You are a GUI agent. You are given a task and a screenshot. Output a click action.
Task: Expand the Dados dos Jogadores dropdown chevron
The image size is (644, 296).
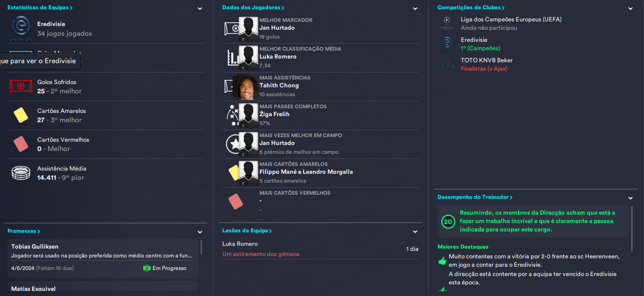[415, 8]
